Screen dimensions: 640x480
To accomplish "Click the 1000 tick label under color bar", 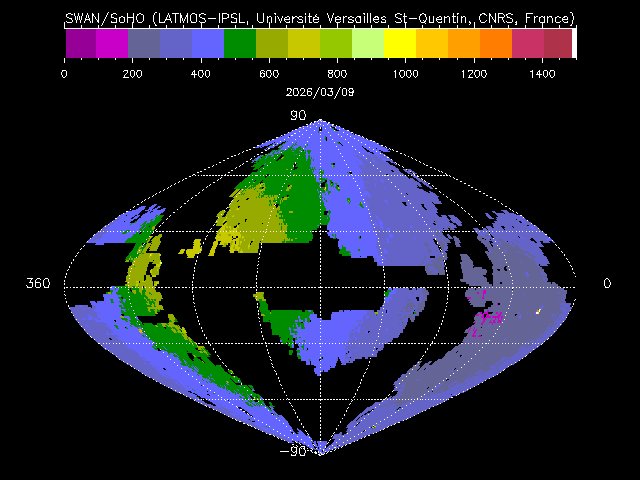I will (x=405, y=73).
